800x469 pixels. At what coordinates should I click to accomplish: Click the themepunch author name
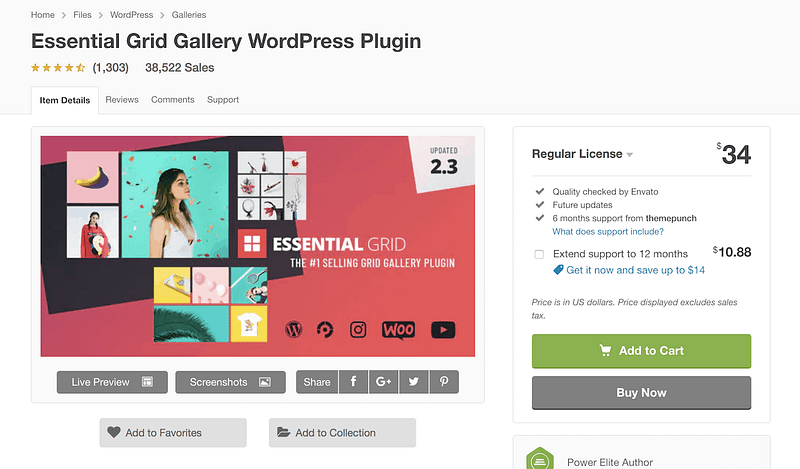tap(671, 218)
